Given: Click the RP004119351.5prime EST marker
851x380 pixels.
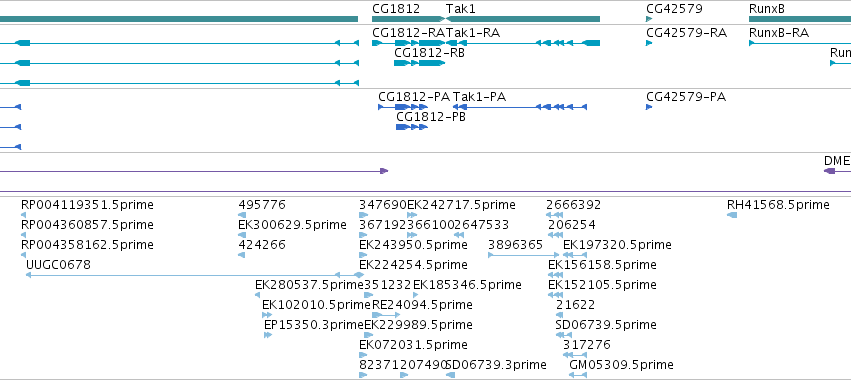Looking at the screenshot, I should tap(24, 216).
